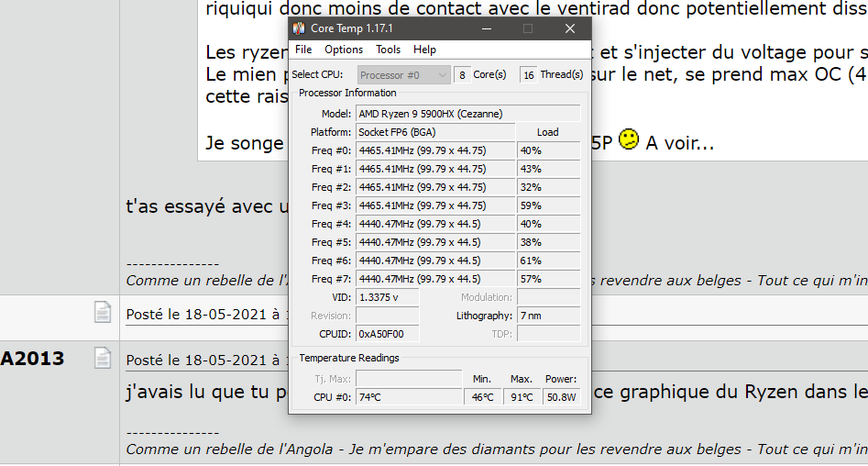The width and height of the screenshot is (868, 466).
Task: Click the 43% load value for Freq #1
Action: point(549,169)
